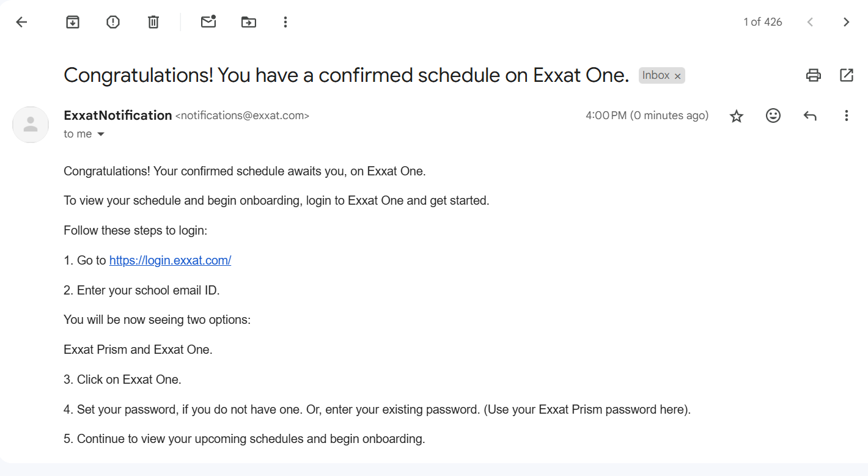Open email in a new window

pyautogui.click(x=847, y=75)
